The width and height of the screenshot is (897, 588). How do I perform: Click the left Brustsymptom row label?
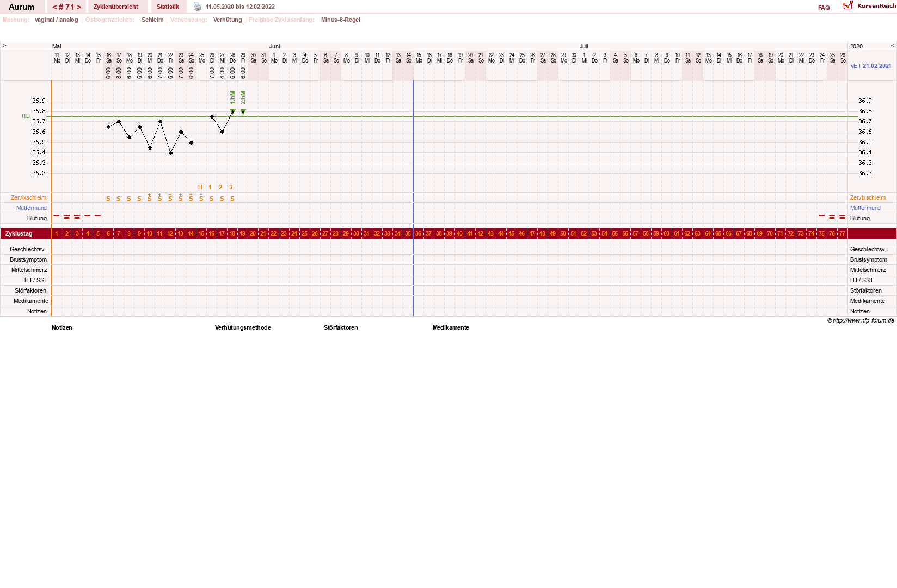28,260
